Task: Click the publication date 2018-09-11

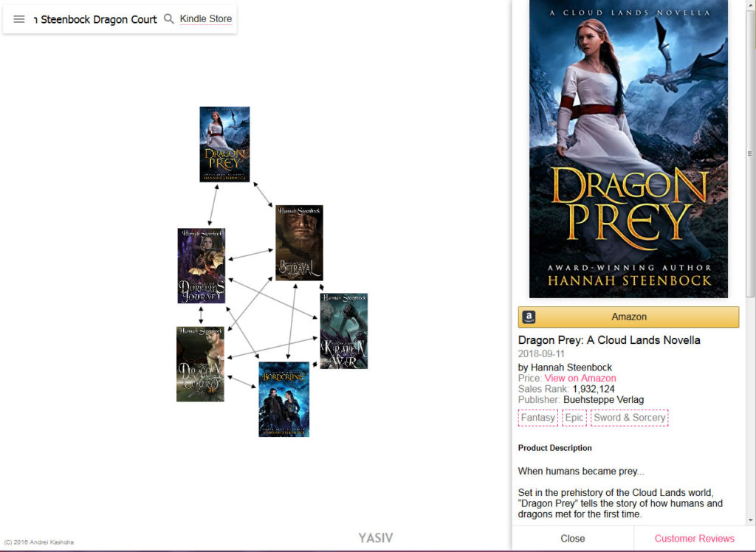Action: pyautogui.click(x=541, y=353)
